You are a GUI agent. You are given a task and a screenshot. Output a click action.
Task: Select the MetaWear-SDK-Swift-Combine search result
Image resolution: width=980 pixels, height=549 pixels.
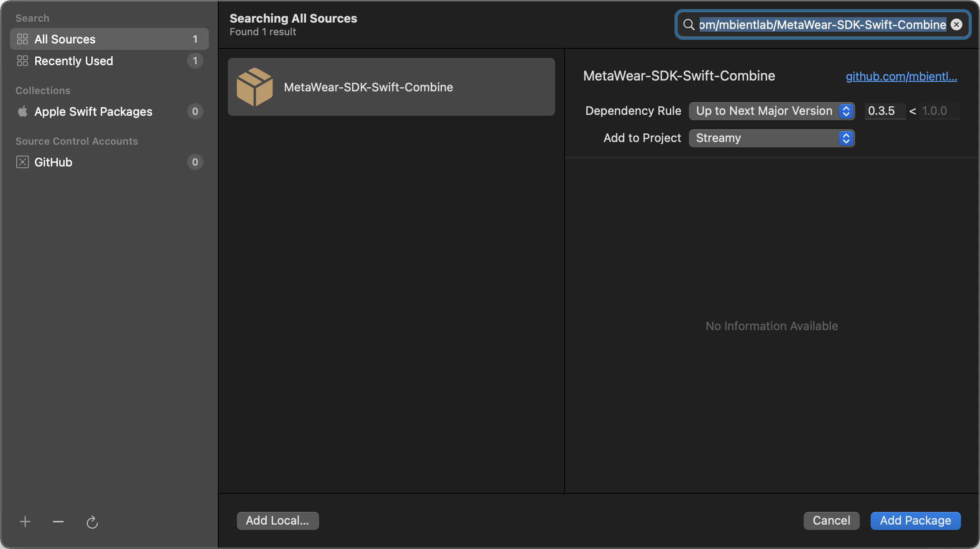(391, 87)
